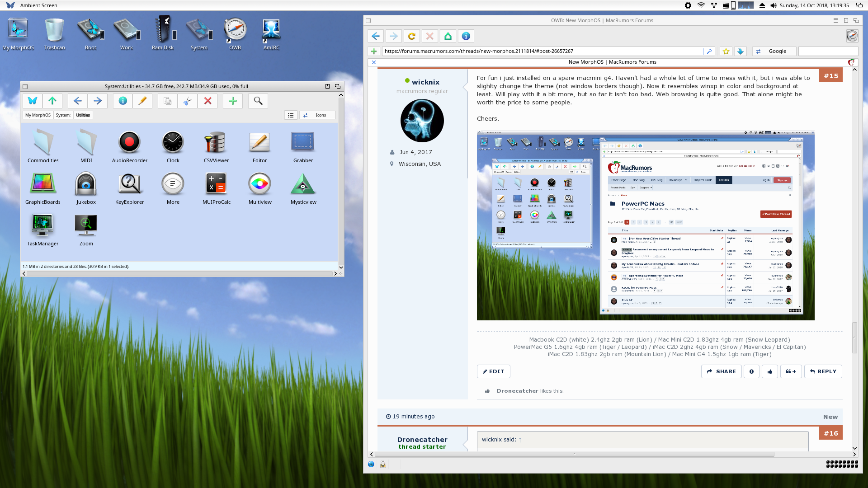868x488 pixels.
Task: Select the Clock utility icon
Action: point(173,146)
